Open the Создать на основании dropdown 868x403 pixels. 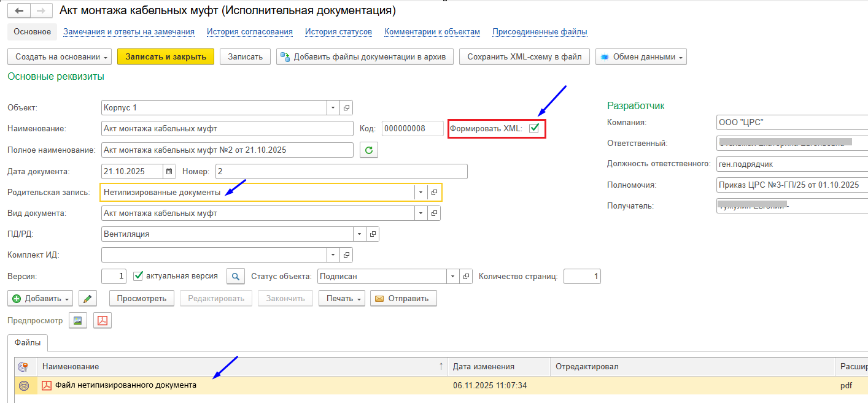(59, 57)
